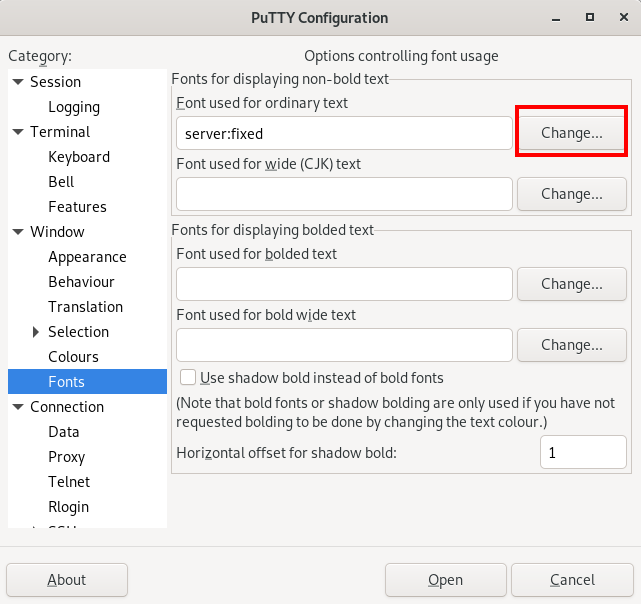Click the ordinary text font field
The image size is (641, 604).
(x=344, y=133)
